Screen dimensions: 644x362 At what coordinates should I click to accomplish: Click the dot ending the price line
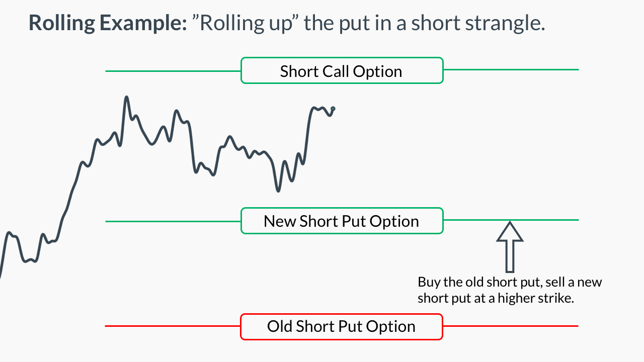pos(333,109)
